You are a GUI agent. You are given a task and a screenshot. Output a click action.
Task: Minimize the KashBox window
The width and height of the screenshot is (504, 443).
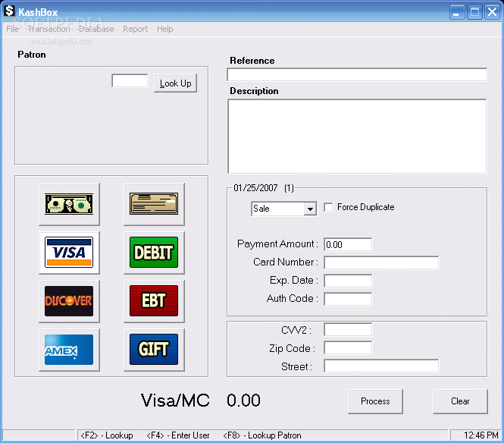coord(456,12)
